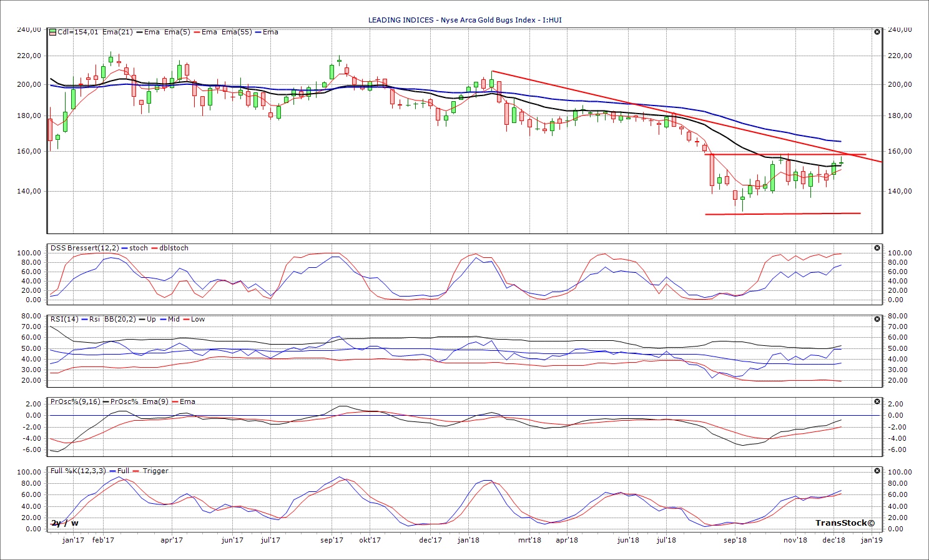929x560 pixels.
Task: Select the Mid band legend entry
Action: point(169,319)
